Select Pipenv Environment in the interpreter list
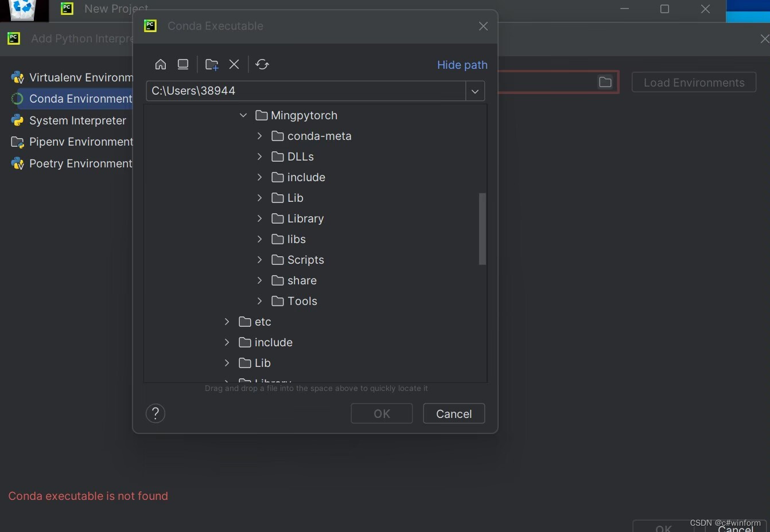Screen dimensions: 770x532 (72, 142)
